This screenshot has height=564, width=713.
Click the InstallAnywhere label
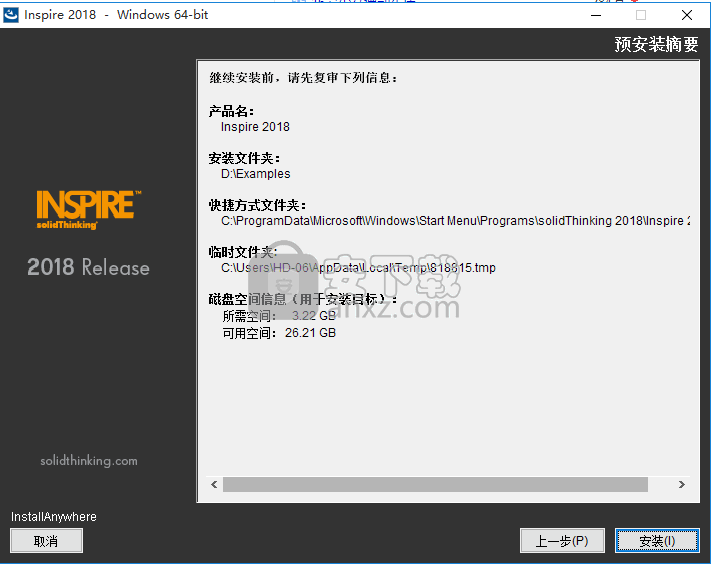point(54,517)
